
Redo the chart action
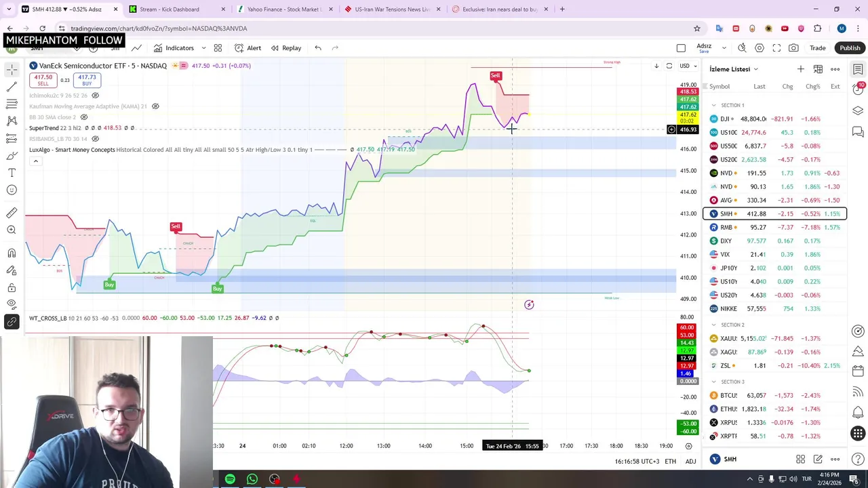pos(335,48)
